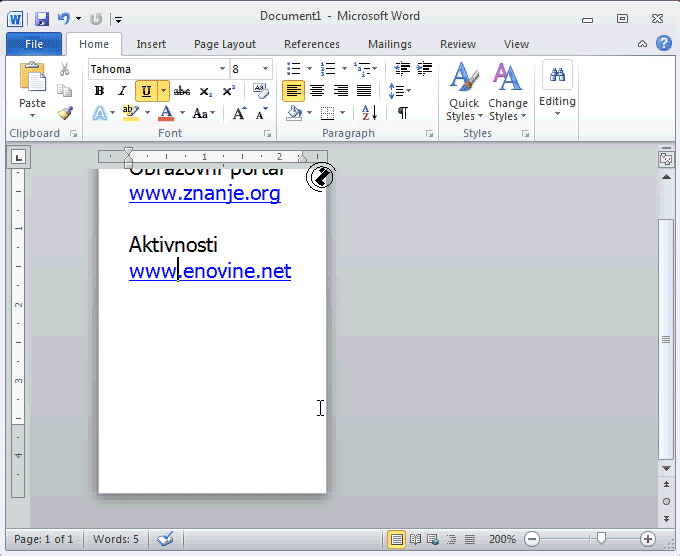Click the Words: 5 count in status bar

pyautogui.click(x=116, y=539)
